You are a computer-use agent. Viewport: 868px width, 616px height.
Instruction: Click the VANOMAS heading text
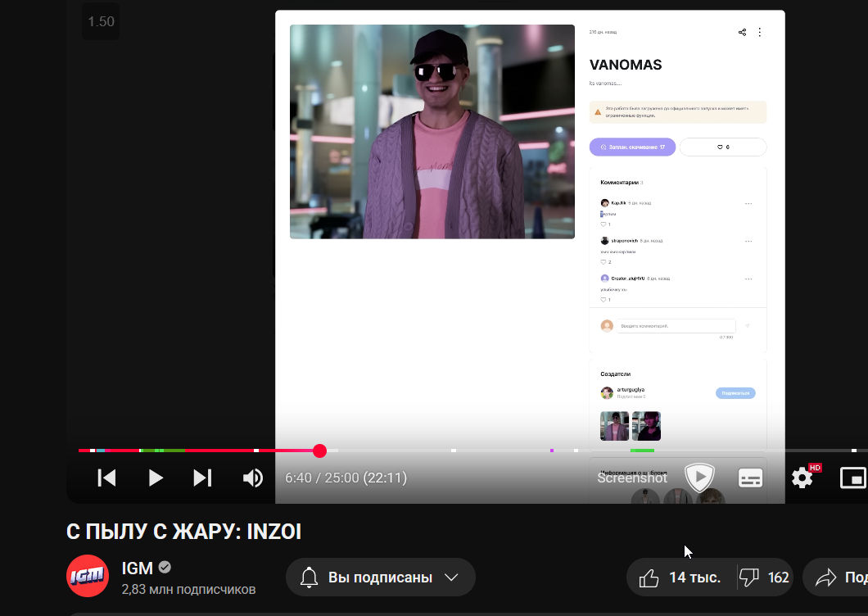[626, 65]
